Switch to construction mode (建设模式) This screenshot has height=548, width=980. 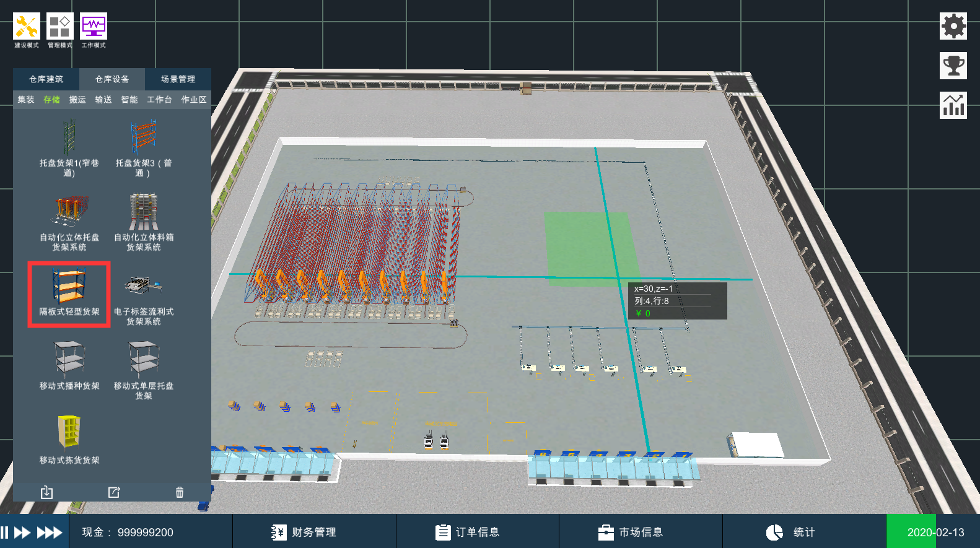(x=27, y=30)
